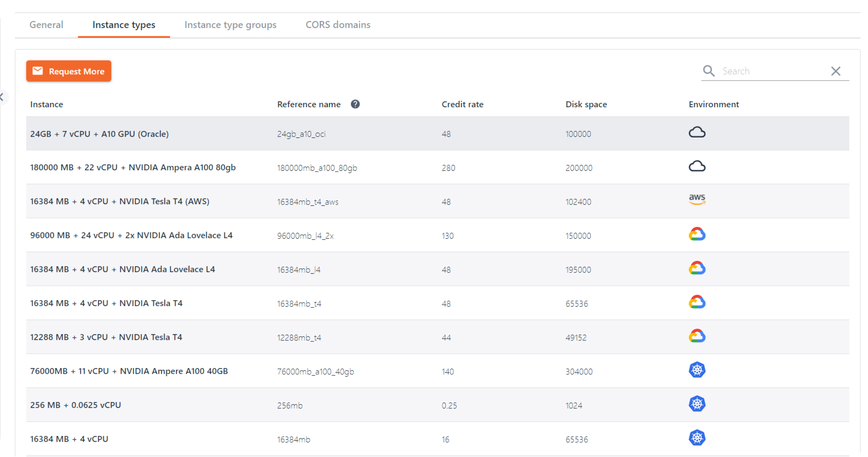Image resolution: width=868 pixels, height=457 pixels.
Task: Click credit rate '0.25'
Action: [449, 406]
